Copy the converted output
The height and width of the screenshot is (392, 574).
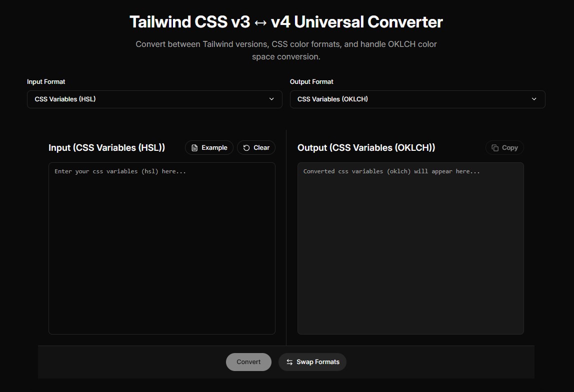click(x=504, y=148)
